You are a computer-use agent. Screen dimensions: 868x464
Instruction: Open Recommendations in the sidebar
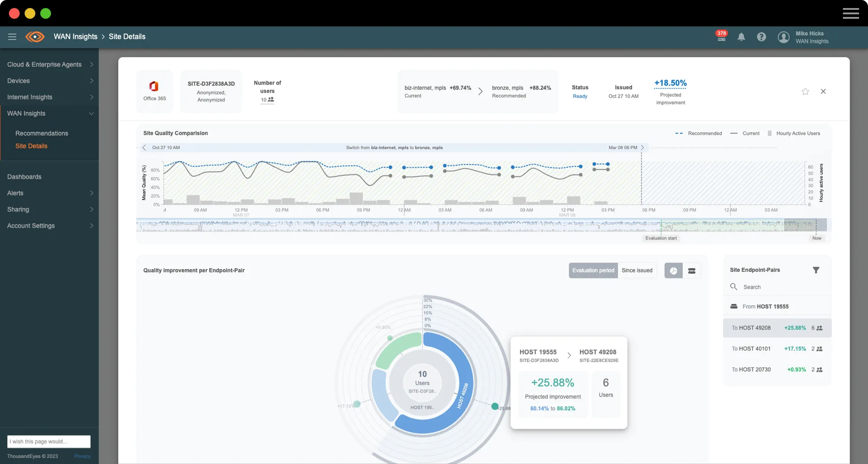coord(42,133)
